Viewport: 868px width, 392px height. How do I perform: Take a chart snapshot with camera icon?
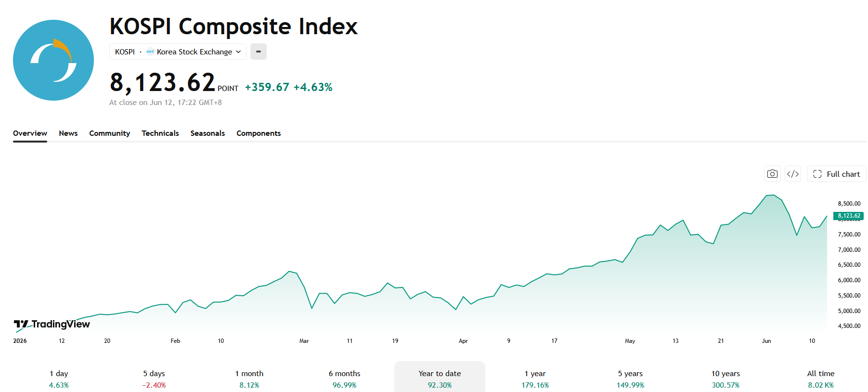point(772,174)
